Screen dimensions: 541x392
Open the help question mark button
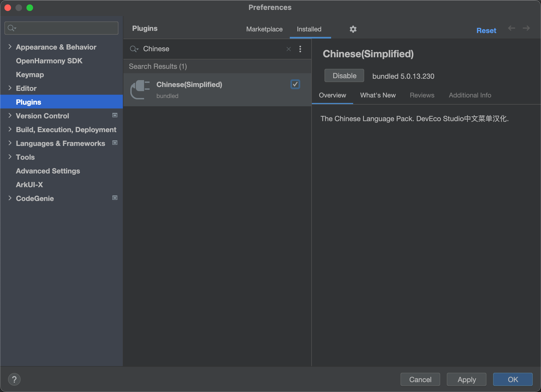point(14,379)
